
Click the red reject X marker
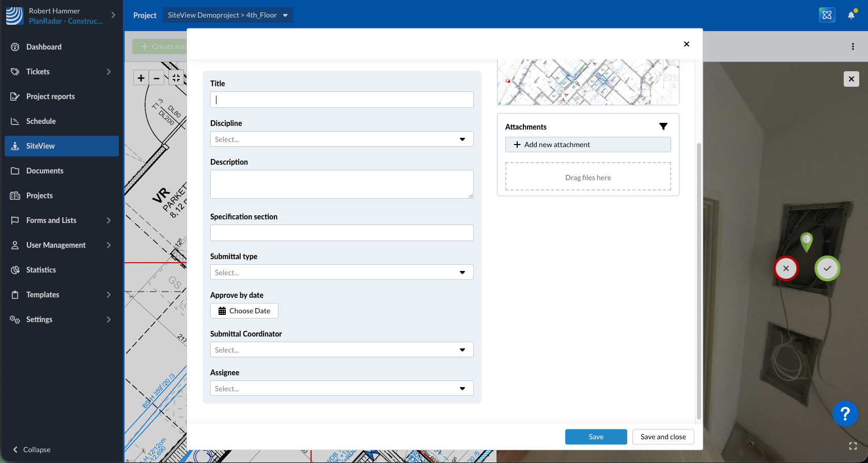pos(786,268)
